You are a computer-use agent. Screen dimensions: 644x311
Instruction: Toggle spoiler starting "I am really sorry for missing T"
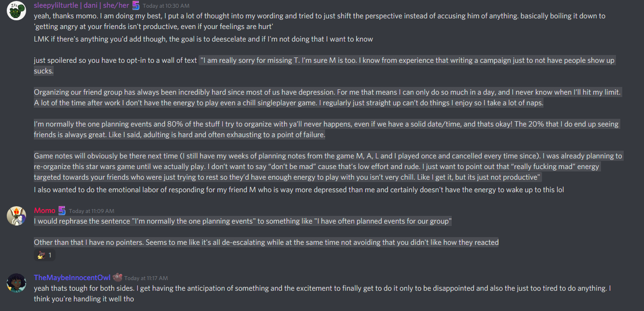pos(324,66)
